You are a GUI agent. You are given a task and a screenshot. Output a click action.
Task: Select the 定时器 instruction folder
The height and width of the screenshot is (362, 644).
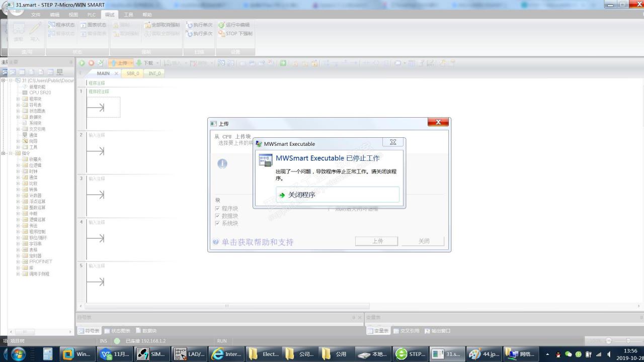coord(35,256)
